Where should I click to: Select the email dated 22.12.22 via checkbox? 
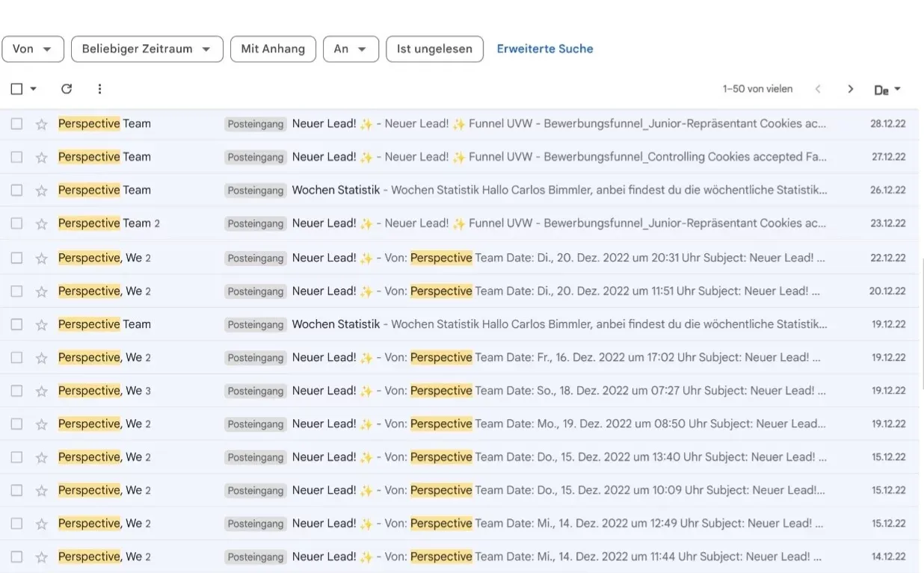pos(16,258)
